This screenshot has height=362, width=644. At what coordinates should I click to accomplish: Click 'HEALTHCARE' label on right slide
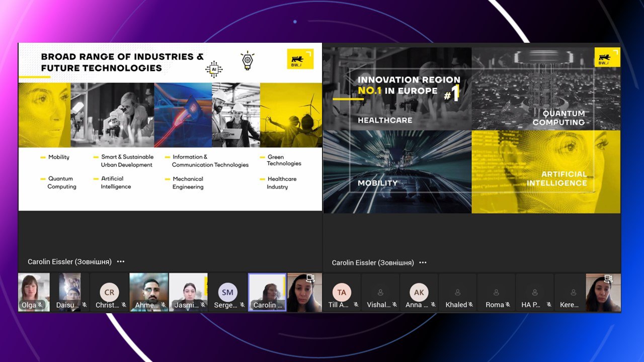[x=385, y=120]
